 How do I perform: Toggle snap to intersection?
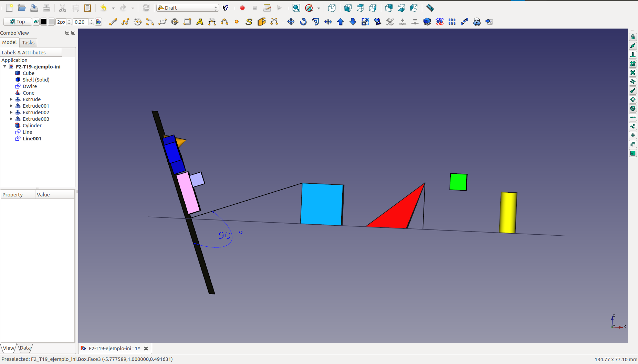633,73
